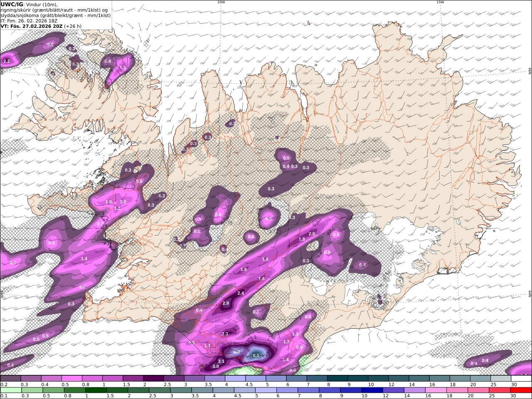Pick the bright red rain swatch right of 30
The image size is (532, 399).
tap(521, 390)
